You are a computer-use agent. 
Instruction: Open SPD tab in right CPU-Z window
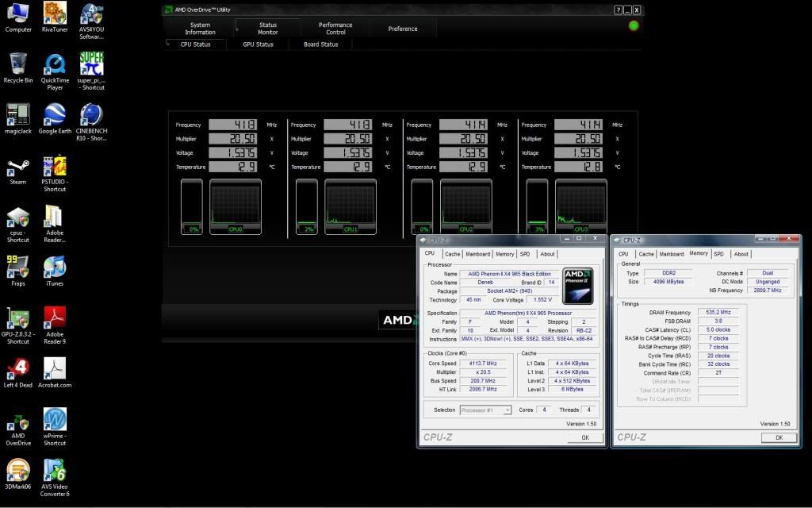pos(718,254)
